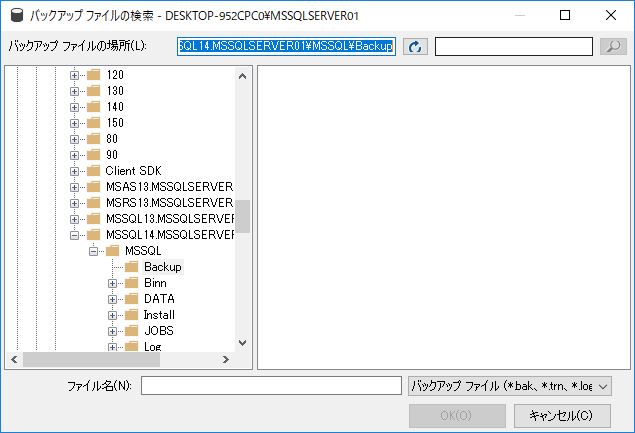
Task: Click the database icon in the title bar
Action: [x=17, y=16]
